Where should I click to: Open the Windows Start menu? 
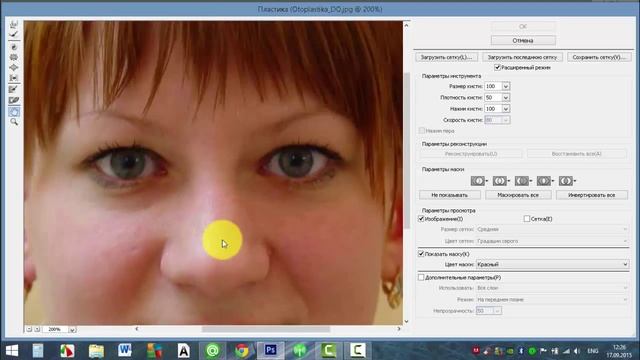click(x=12, y=351)
